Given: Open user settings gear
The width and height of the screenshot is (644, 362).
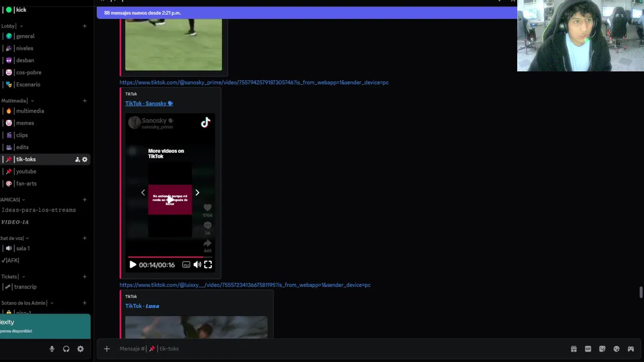Looking at the screenshot, I should coord(80,349).
